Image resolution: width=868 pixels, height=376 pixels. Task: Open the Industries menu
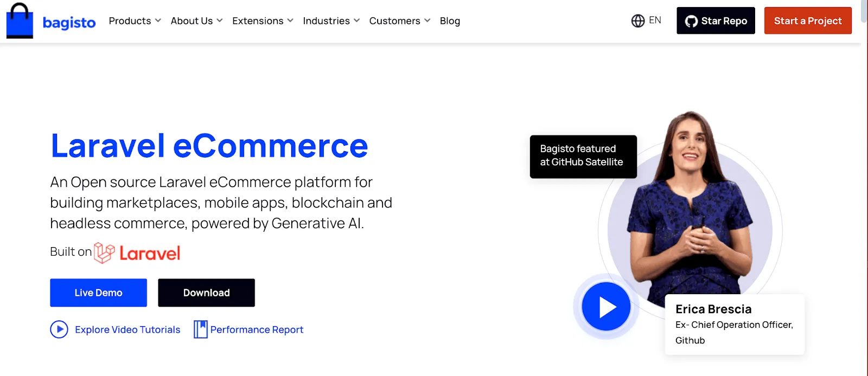pyautogui.click(x=331, y=21)
